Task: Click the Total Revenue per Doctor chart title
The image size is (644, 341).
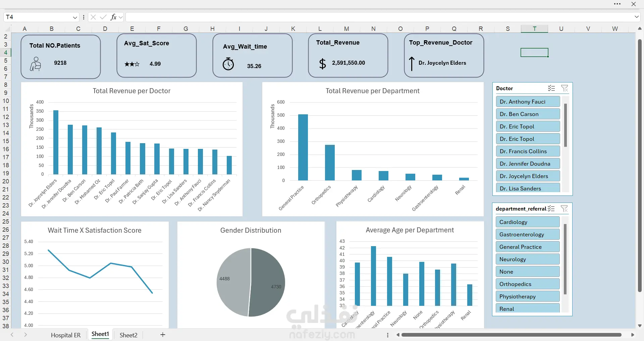Action: [131, 91]
